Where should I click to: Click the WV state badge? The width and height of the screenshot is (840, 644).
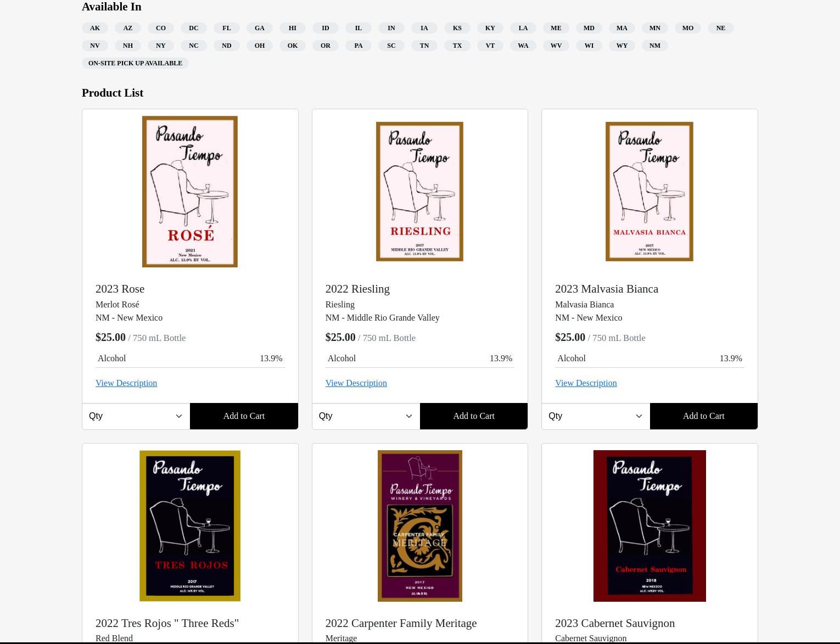pyautogui.click(x=556, y=46)
